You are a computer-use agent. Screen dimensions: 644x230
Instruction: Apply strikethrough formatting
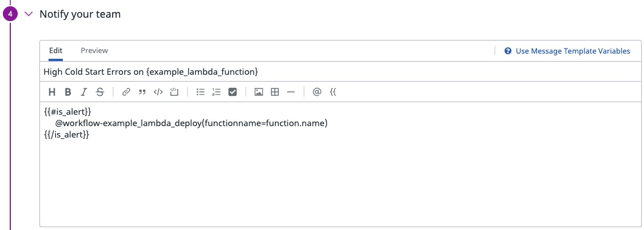click(x=100, y=92)
